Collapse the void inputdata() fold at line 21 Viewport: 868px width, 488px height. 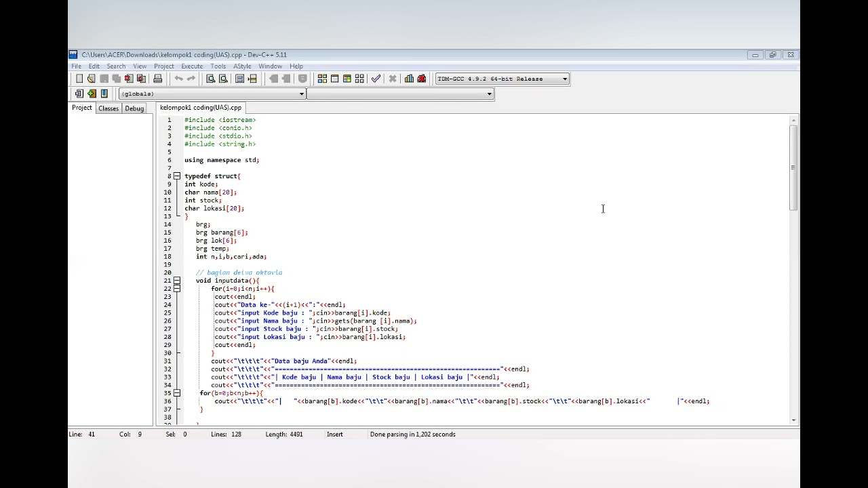coord(176,281)
